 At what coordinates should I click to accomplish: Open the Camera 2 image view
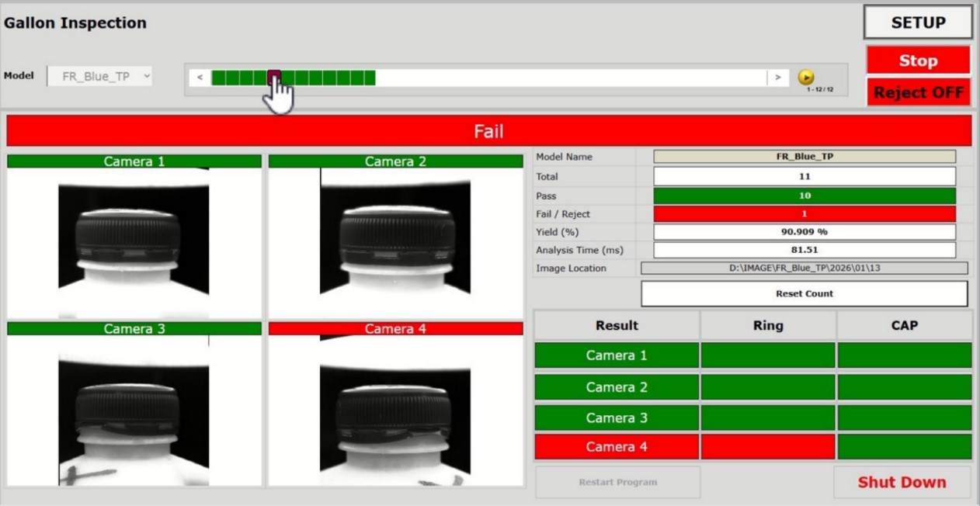395,241
